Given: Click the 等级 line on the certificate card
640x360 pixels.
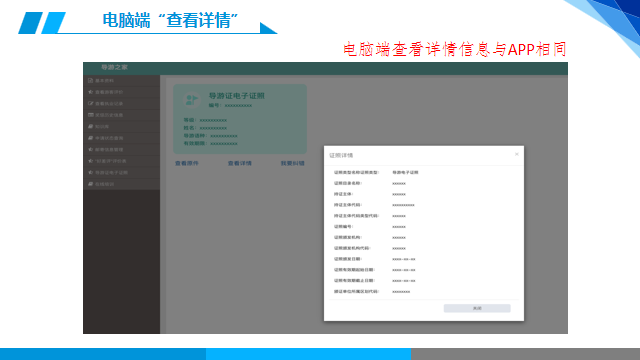Looking at the screenshot, I should coord(205,120).
